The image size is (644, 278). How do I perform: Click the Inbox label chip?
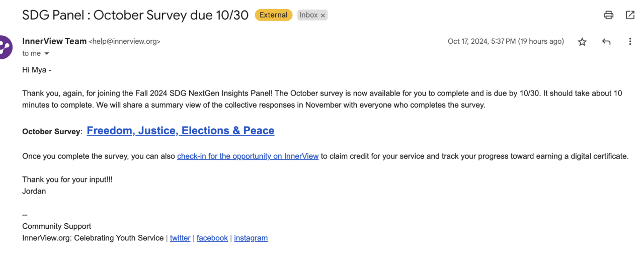click(x=308, y=15)
